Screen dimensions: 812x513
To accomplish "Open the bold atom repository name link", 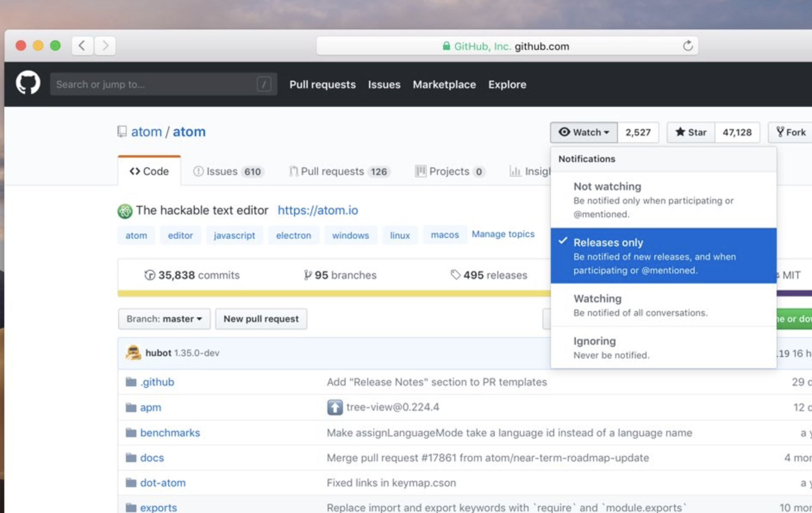I will pyautogui.click(x=189, y=132).
